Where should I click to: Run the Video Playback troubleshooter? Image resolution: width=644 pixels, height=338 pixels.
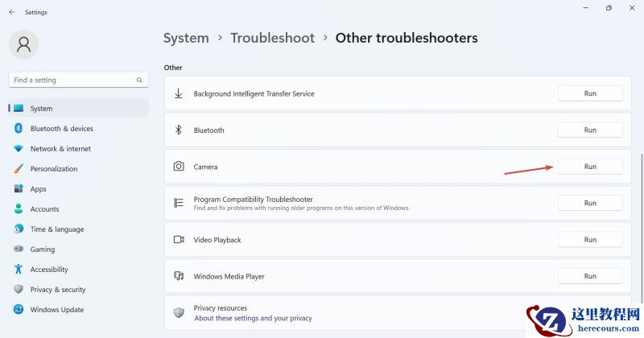[590, 240]
